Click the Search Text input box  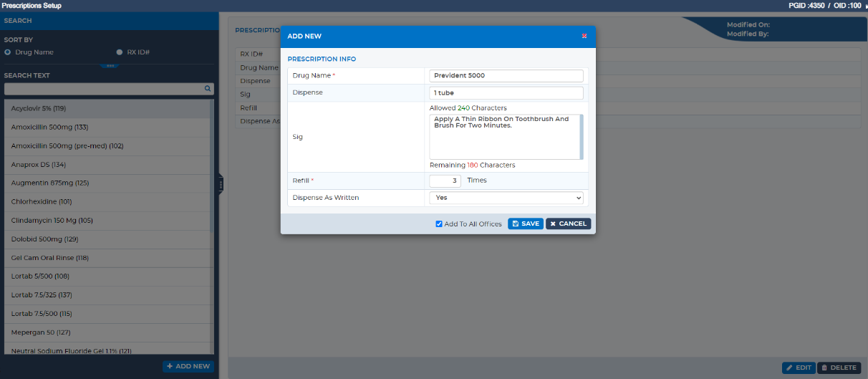tap(109, 89)
